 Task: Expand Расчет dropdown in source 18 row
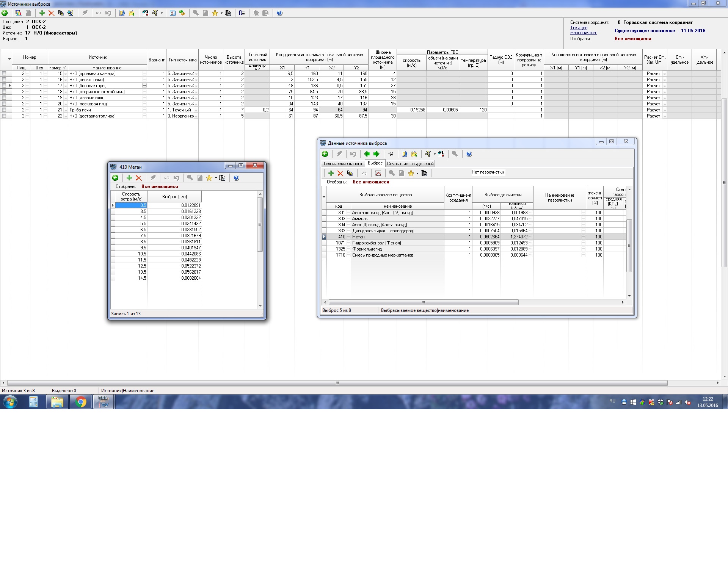(x=665, y=92)
